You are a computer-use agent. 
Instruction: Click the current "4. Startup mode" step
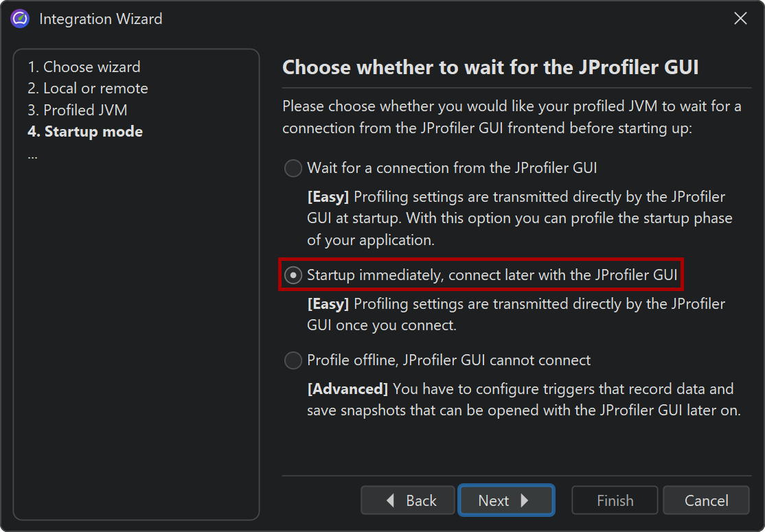pos(85,132)
